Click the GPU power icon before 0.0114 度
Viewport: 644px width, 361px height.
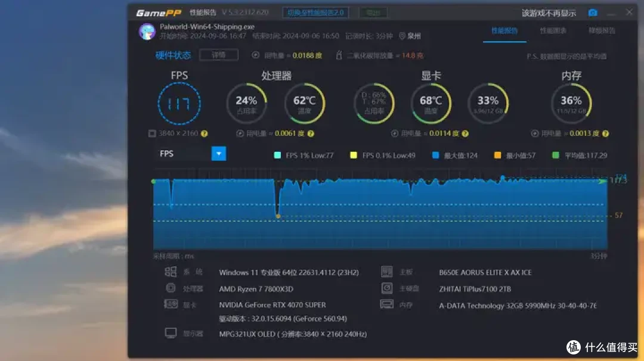point(395,133)
